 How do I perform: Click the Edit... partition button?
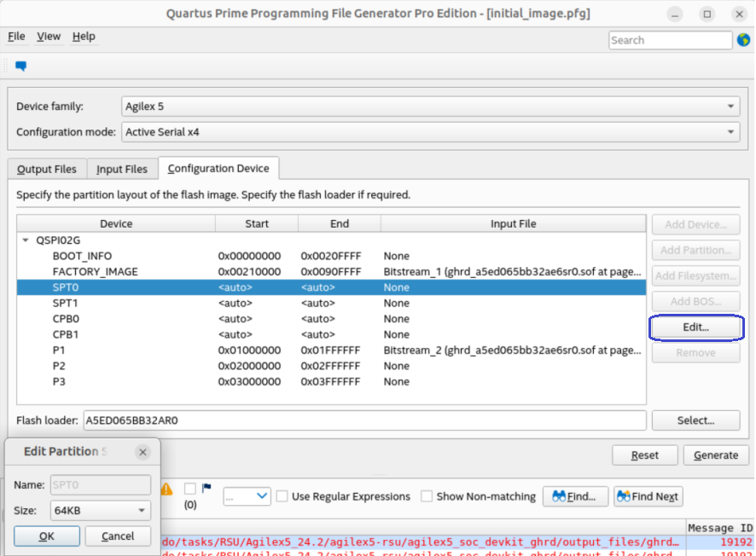coord(695,327)
